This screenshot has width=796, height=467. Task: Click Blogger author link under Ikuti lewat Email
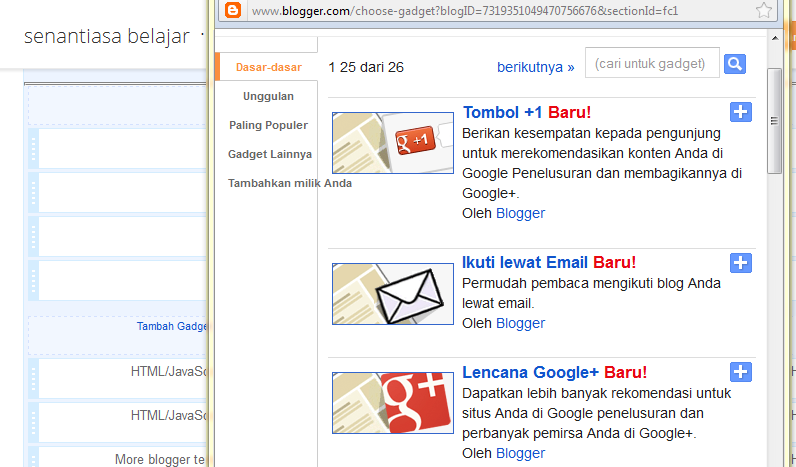(x=520, y=323)
